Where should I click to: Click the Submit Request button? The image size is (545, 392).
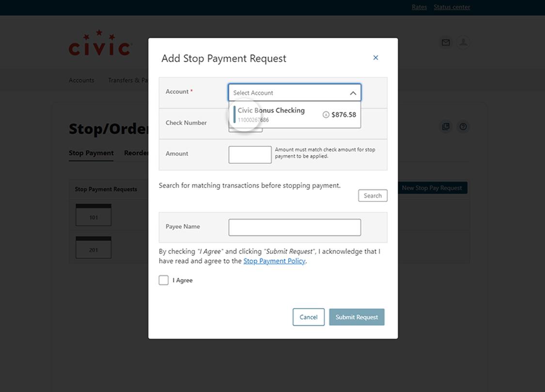(357, 317)
